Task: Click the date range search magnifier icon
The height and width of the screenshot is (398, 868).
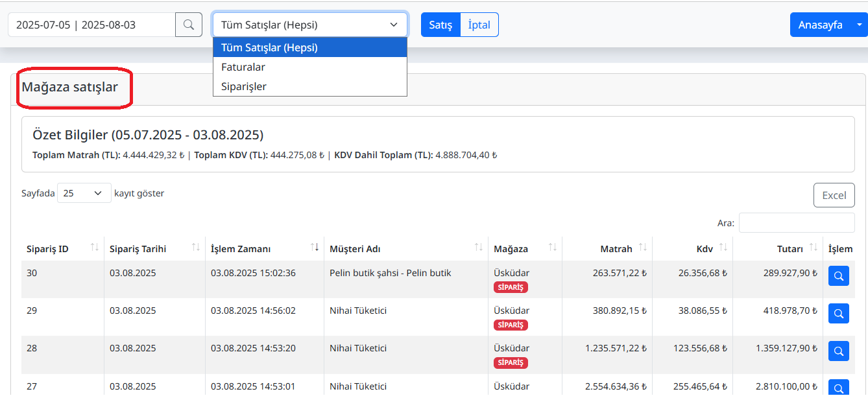Action: [188, 24]
